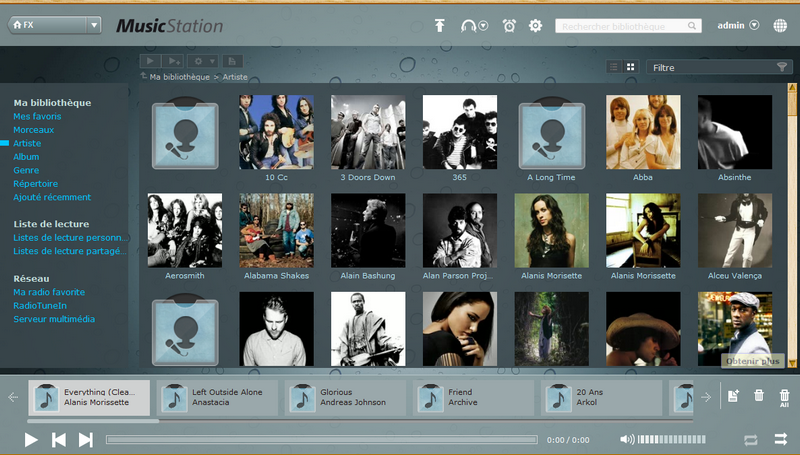The width and height of the screenshot is (800, 455).
Task: Delete selected track trash icon
Action: point(759,395)
